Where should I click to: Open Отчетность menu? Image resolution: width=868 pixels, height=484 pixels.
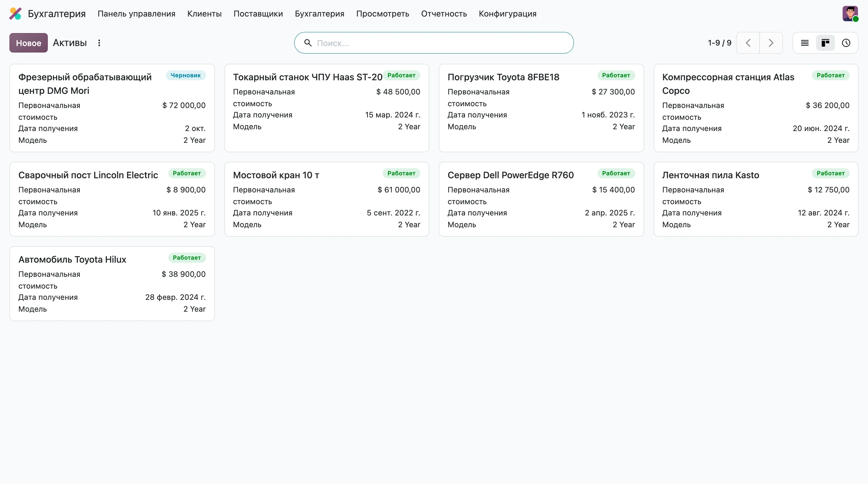point(444,14)
